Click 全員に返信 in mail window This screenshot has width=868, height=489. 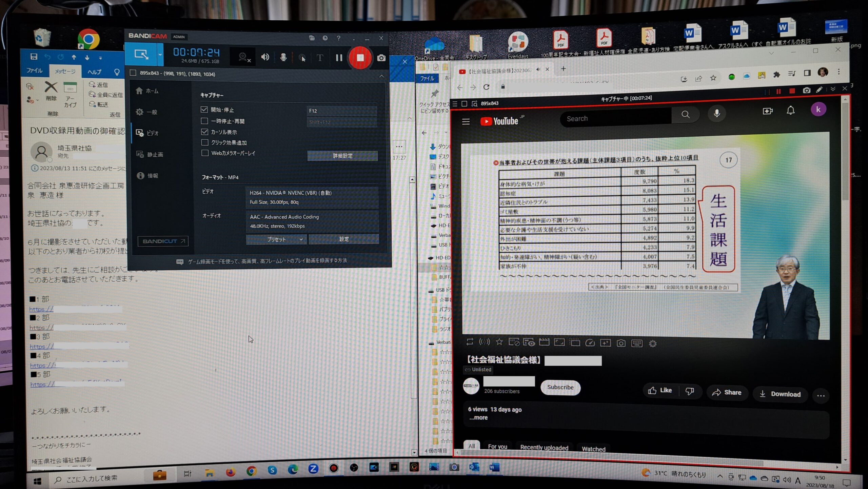pos(106,95)
